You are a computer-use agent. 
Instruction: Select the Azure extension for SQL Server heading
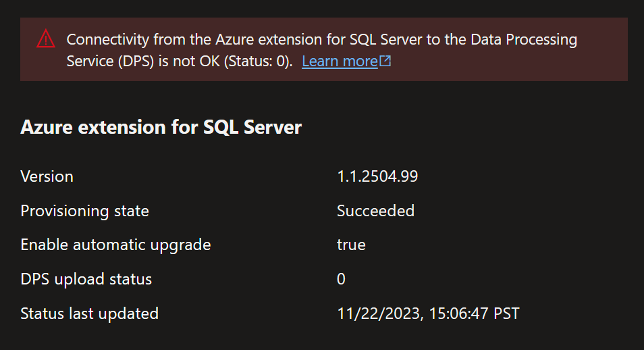[x=161, y=127]
